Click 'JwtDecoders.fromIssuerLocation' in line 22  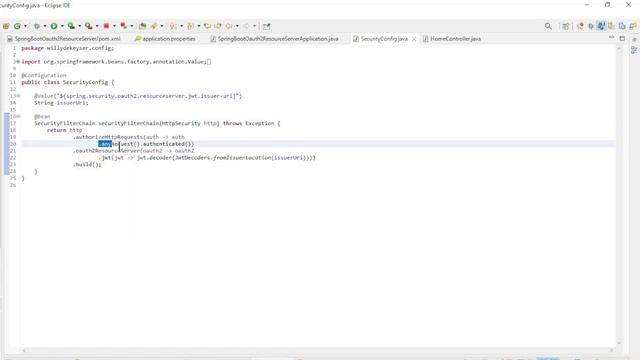point(223,158)
